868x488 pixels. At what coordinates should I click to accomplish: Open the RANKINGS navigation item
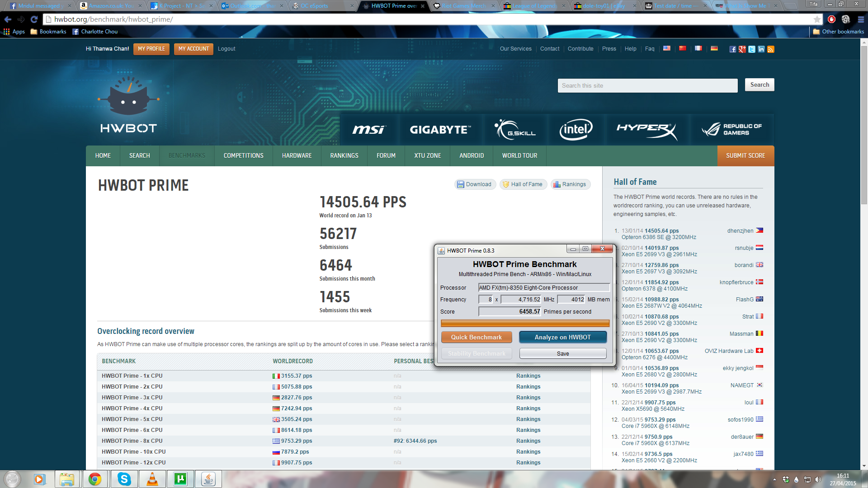pyautogui.click(x=344, y=155)
